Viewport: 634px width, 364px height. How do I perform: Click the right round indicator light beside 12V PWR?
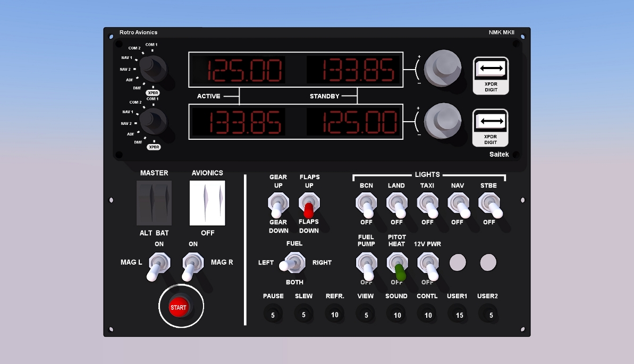click(x=488, y=263)
